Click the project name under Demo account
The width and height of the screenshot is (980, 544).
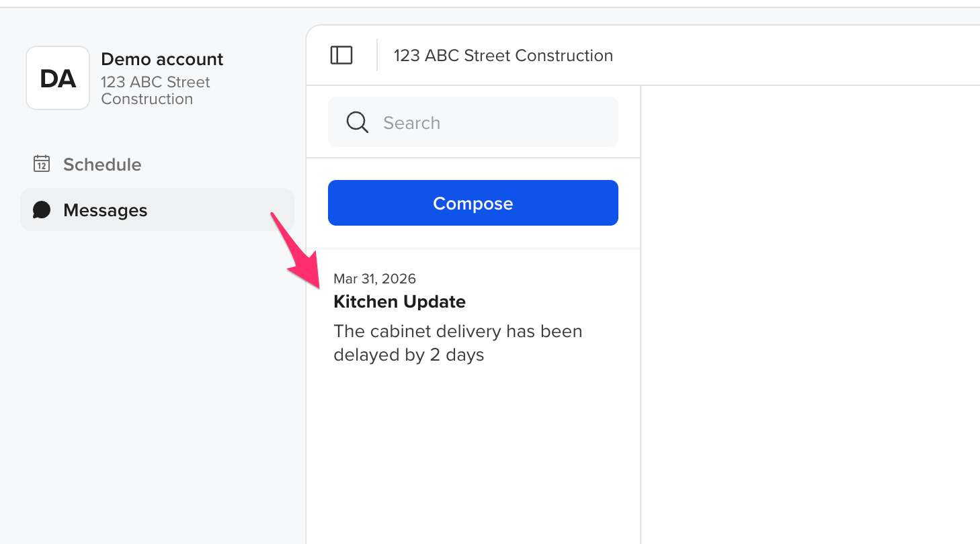point(155,90)
